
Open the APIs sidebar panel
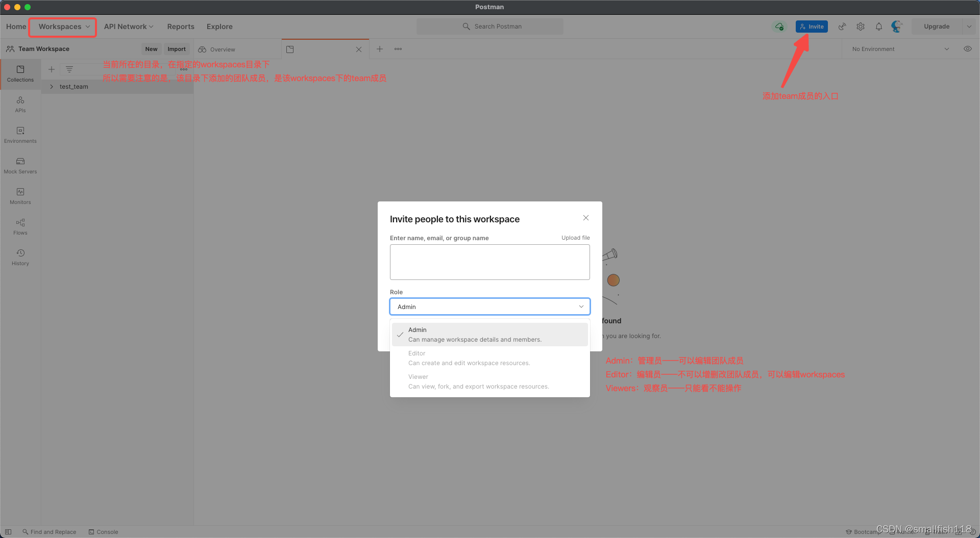(20, 105)
